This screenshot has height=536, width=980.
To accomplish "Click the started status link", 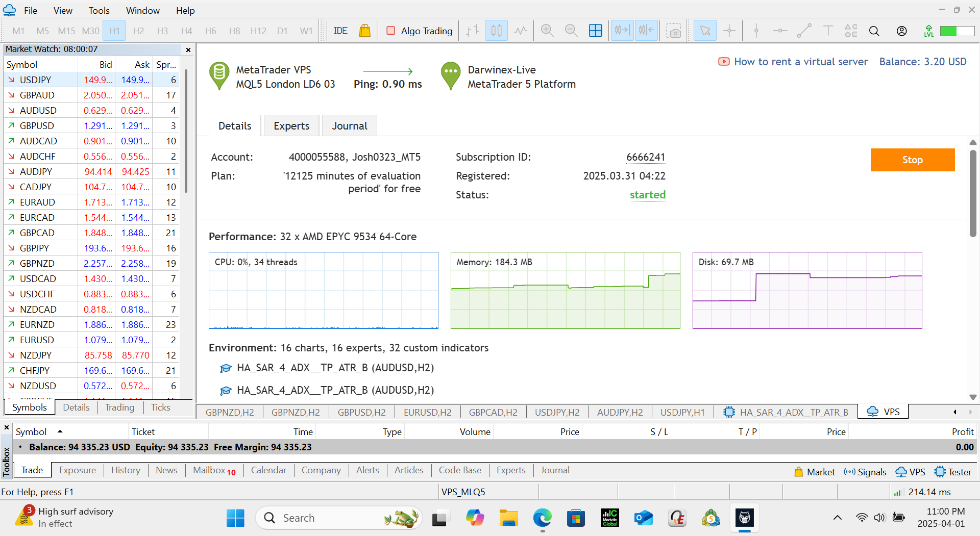I will 648,195.
